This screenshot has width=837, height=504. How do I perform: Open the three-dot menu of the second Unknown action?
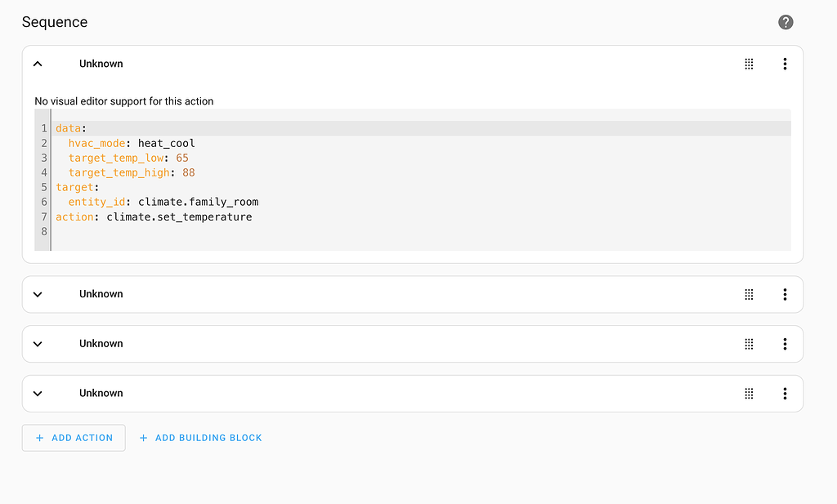click(785, 294)
